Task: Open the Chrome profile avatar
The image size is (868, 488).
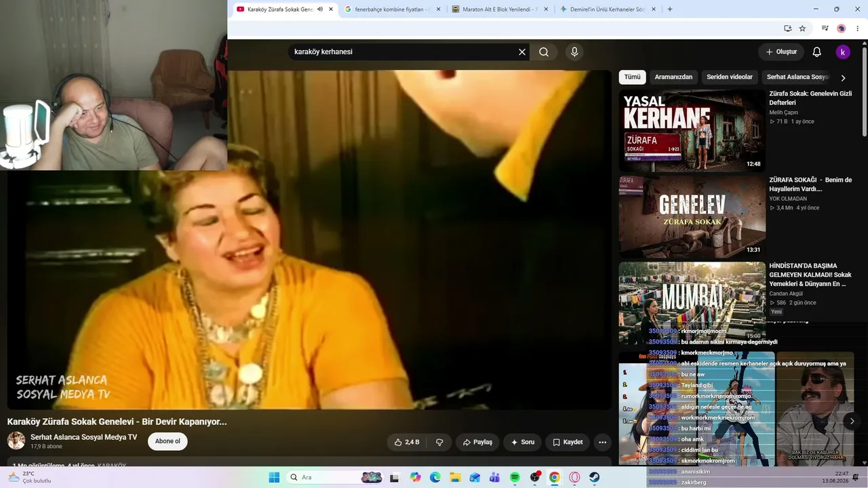Action: pyautogui.click(x=841, y=28)
